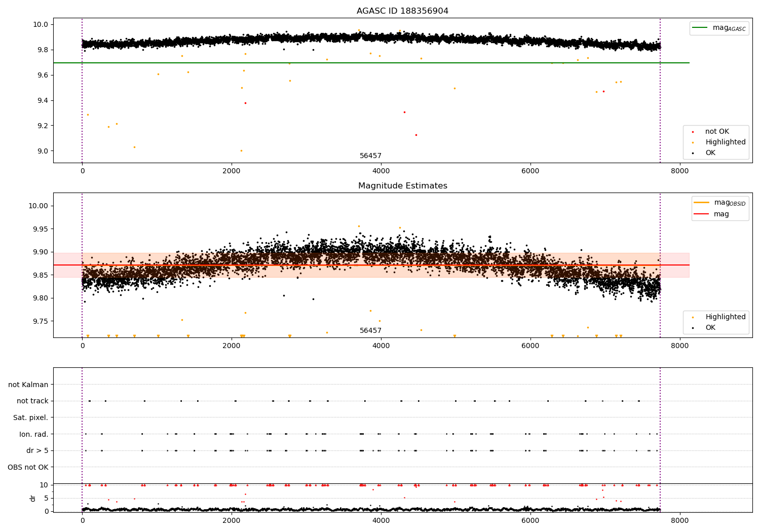Viewport: 760px width, 532px height.
Task: Click 'OK' legend text in Magnitude Estimates plot
Action: pos(710,328)
